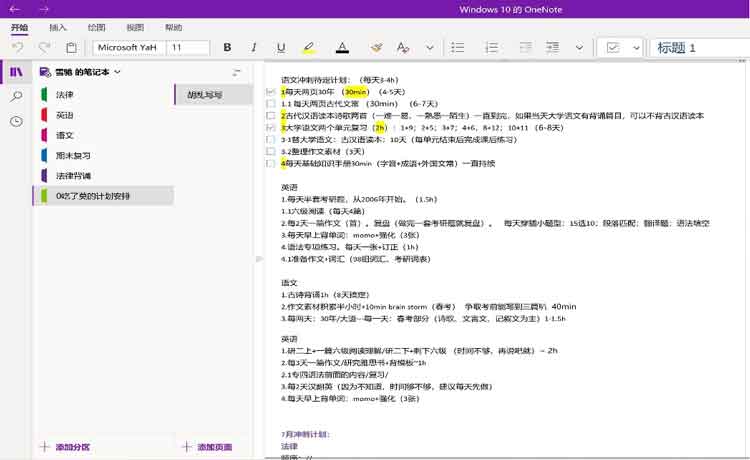
Task: Open the 语文 section
Action: (103, 135)
